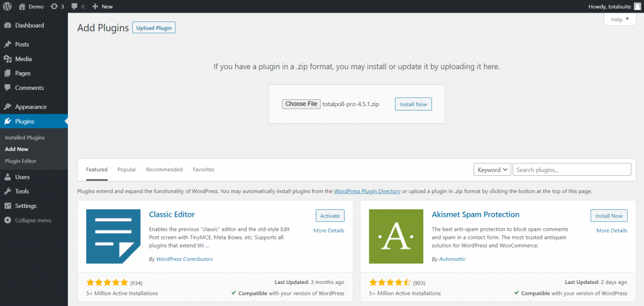644x306 pixels.
Task: Install the Akismet Spam Protection plugin
Action: (x=609, y=216)
